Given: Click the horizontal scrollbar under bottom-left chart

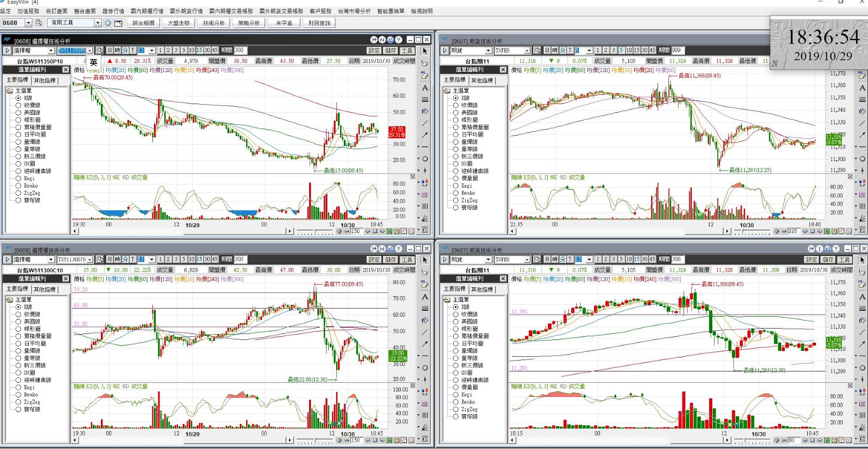Looking at the screenshot, I should click(183, 440).
